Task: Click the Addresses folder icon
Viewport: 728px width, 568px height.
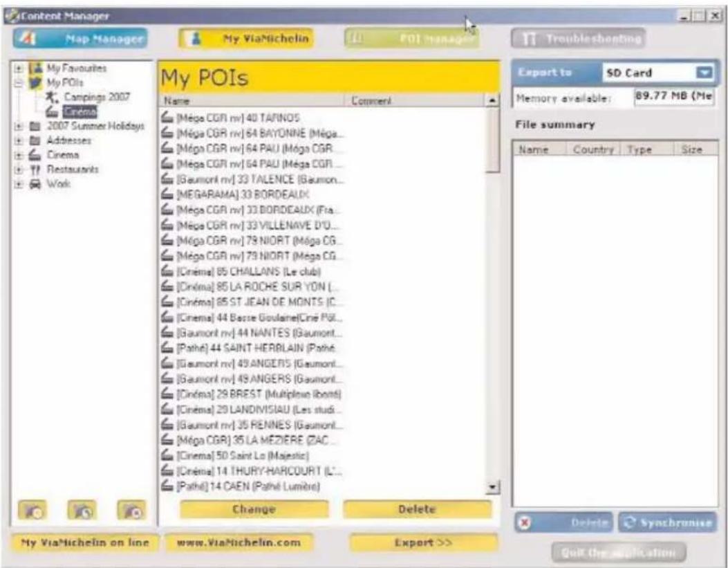Action: pyautogui.click(x=35, y=140)
